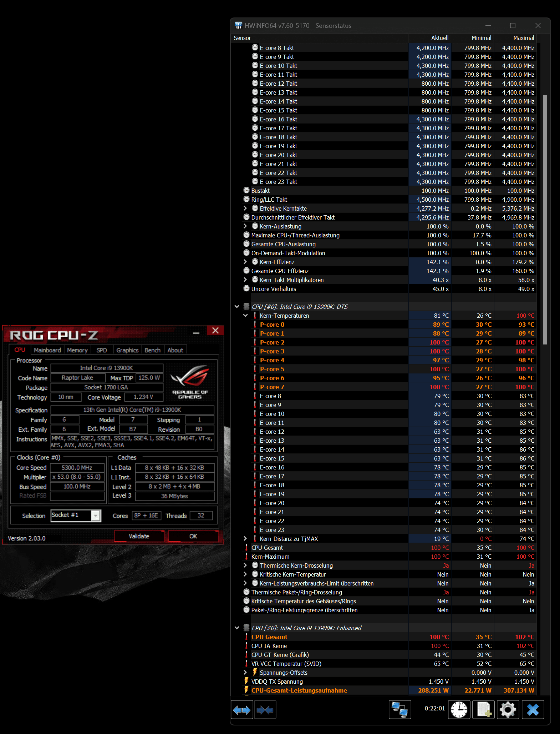560x734 pixels.
Task: Open the network remote monitoring icon
Action: tap(400, 710)
